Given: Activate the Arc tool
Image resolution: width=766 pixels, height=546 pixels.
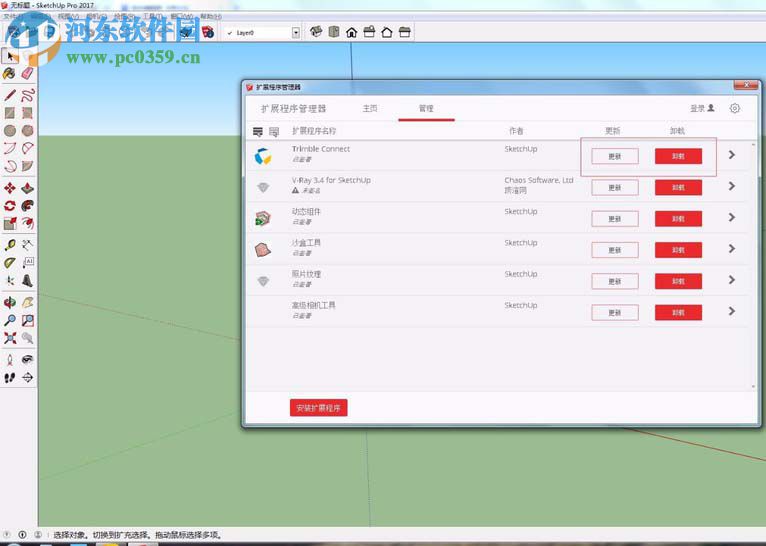Looking at the screenshot, I should tap(10, 148).
